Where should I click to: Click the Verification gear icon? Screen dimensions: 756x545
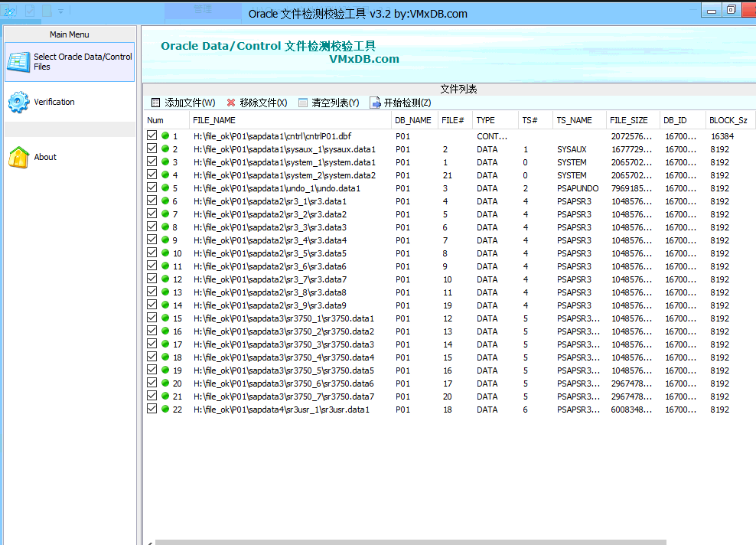tap(19, 102)
